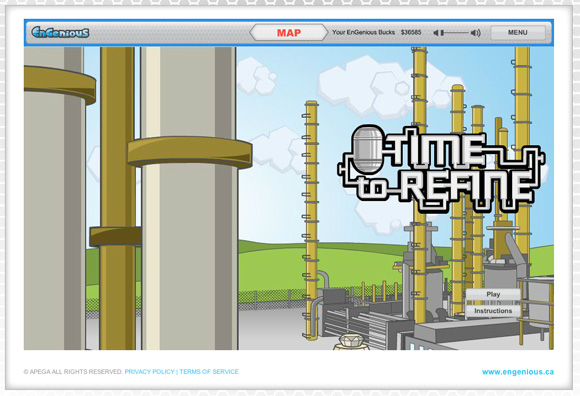The height and width of the screenshot is (396, 580).
Task: Start the game with Play
Action: coord(493,294)
